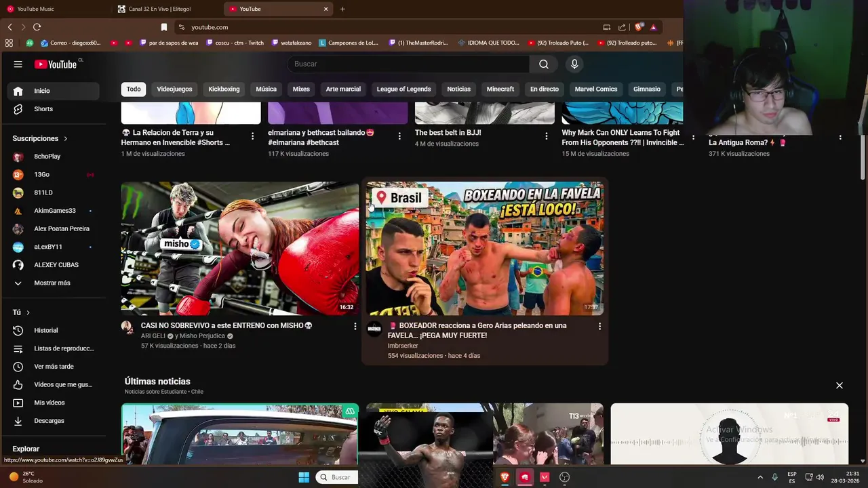The width and height of the screenshot is (868, 488).
Task: Open aLexBY11 subscription channel
Action: [x=53, y=247]
